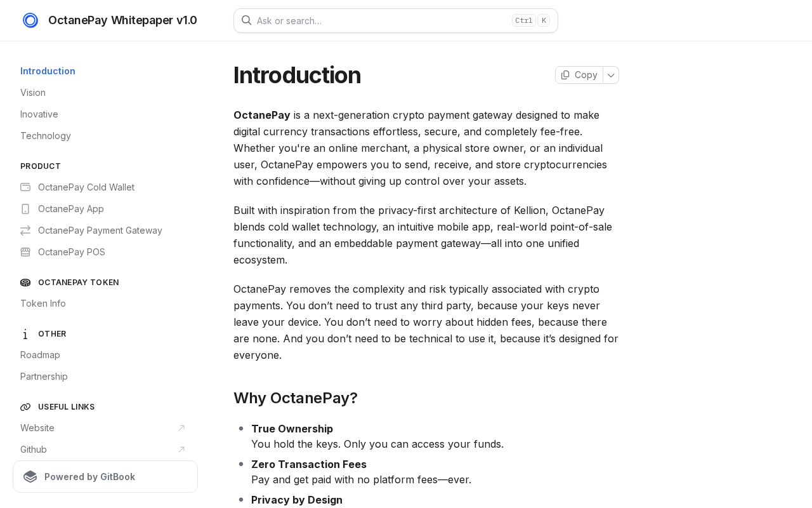Click the search magnifier icon
This screenshot has width=812, height=508.
click(x=247, y=20)
